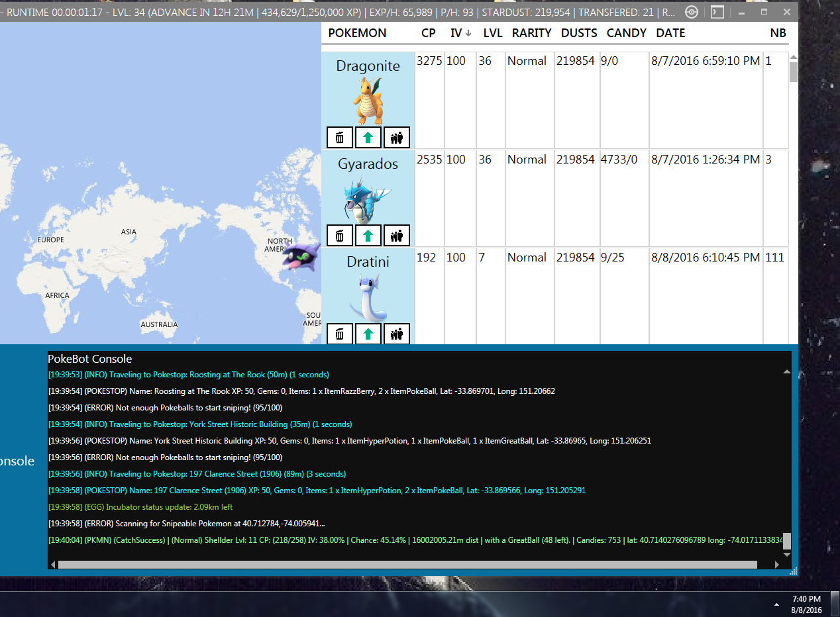The height and width of the screenshot is (617, 840).
Task: Select Dratini CP value 192
Action: point(426,258)
